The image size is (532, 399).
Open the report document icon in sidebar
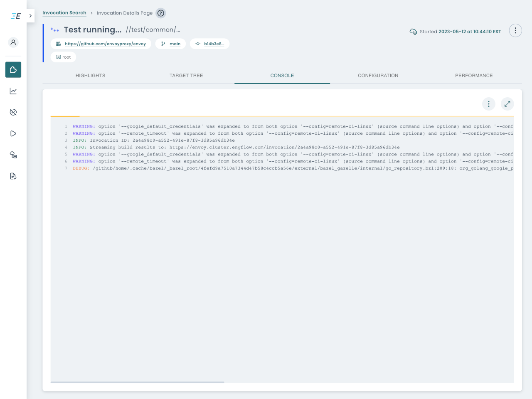[x=13, y=176]
